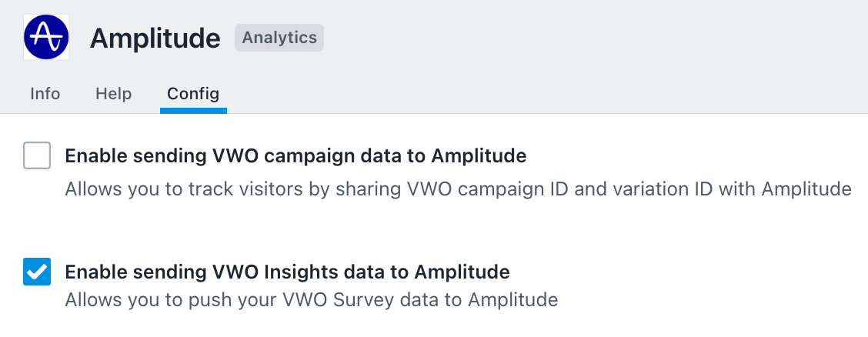Click the 'Enable sending VWO Insights data to Amplitude' label
Screen dimensions: 868x337
click(287, 272)
